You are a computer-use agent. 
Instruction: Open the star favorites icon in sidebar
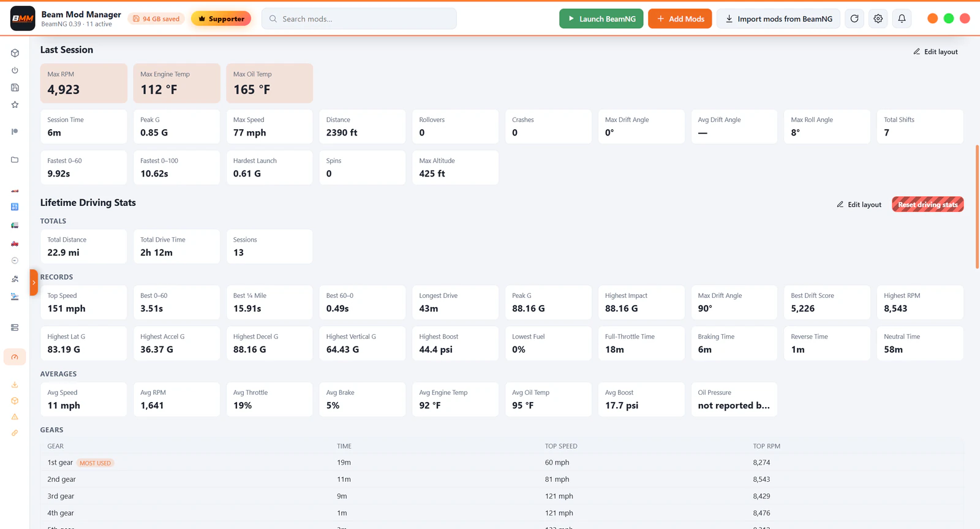point(15,105)
